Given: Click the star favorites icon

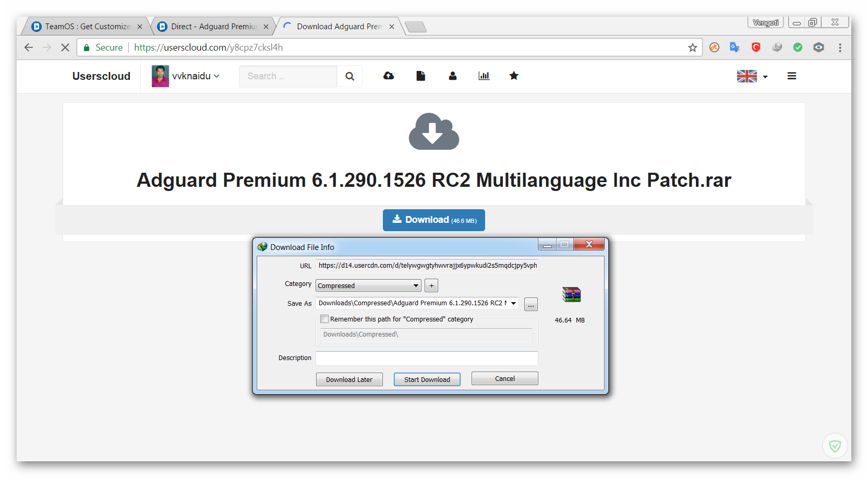Looking at the screenshot, I should click(514, 76).
